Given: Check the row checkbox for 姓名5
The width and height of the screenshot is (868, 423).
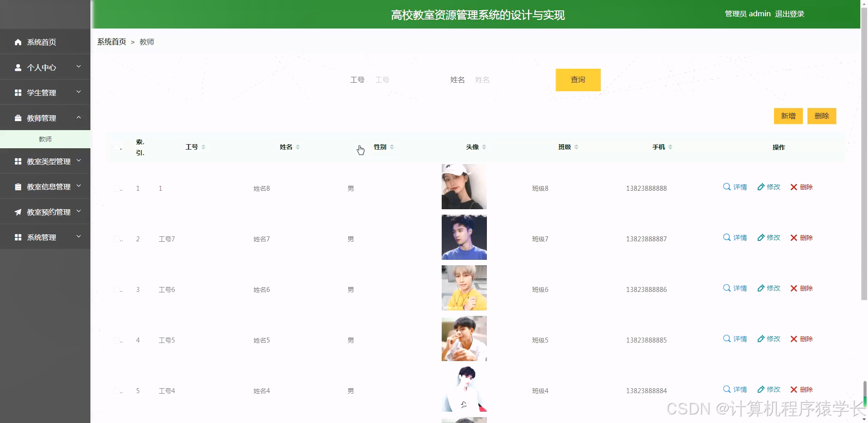Looking at the screenshot, I should (x=117, y=340).
